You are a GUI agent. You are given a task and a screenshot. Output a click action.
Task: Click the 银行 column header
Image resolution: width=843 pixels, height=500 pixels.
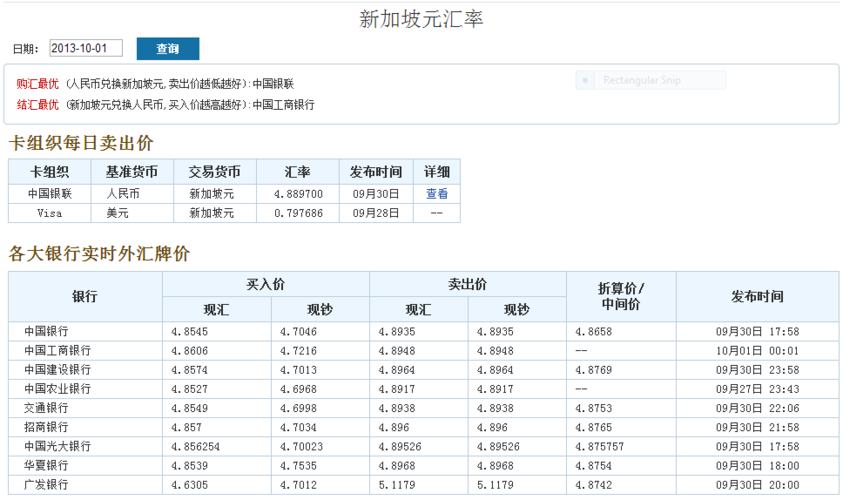point(85,297)
